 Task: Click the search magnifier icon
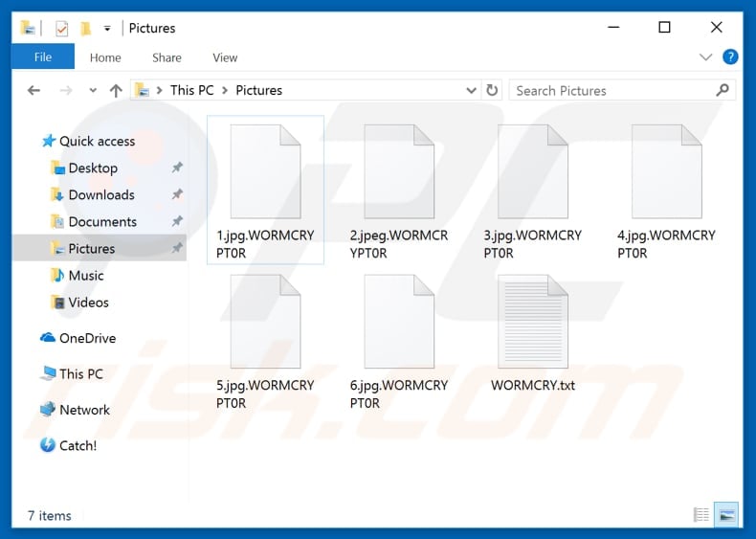(723, 90)
